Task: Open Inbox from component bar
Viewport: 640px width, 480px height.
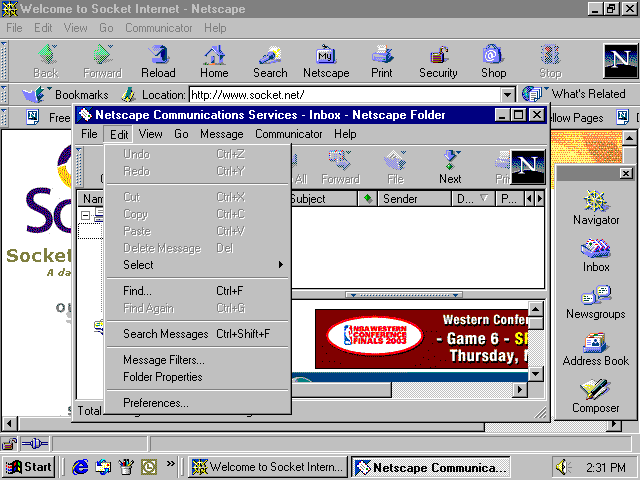Action: click(x=596, y=255)
